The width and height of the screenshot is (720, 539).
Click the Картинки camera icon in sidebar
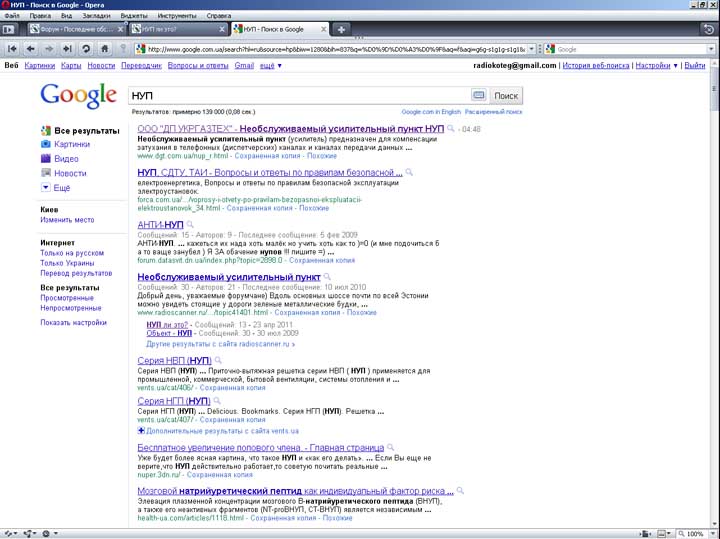(x=45, y=144)
